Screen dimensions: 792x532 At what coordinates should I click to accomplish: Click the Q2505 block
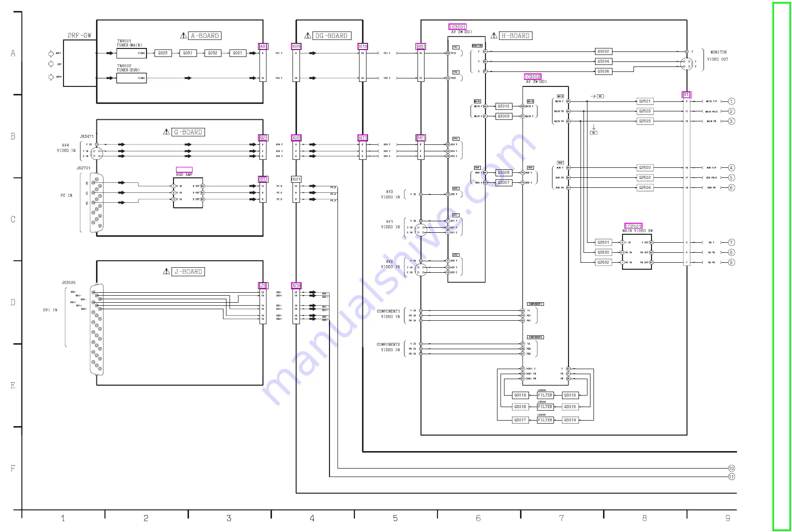pos(645,121)
